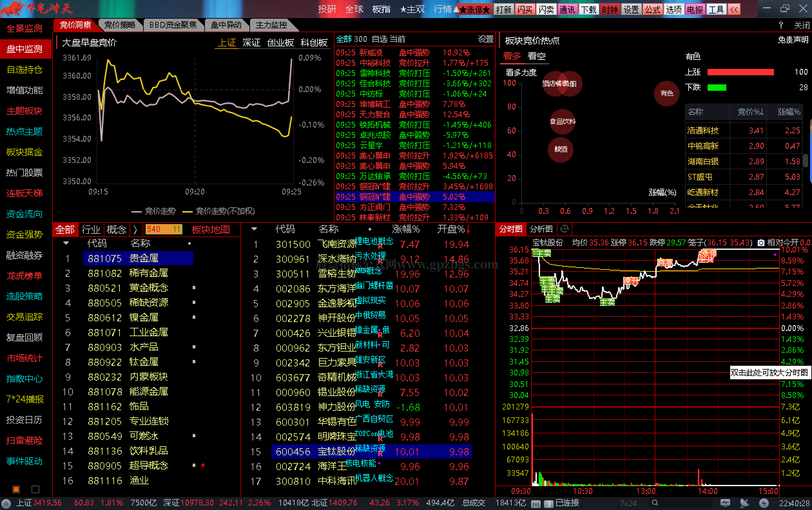Image resolution: width=812 pixels, height=510 pixels.
Task: Click the lightning bolt icon in status bar
Action: (x=764, y=503)
